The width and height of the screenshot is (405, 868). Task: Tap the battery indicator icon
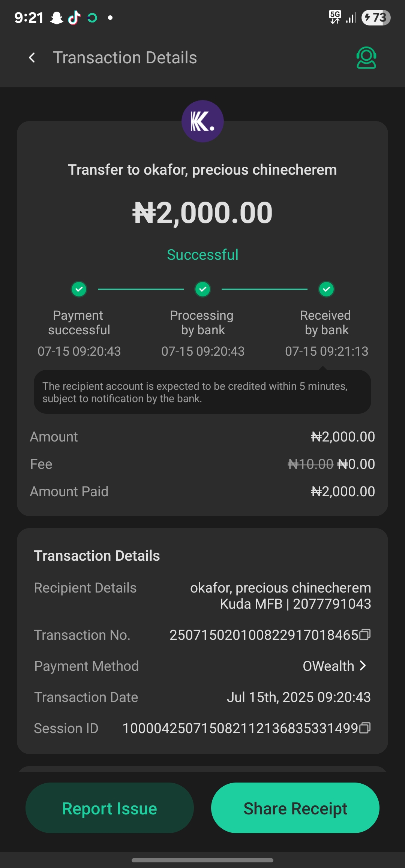pyautogui.click(x=376, y=18)
